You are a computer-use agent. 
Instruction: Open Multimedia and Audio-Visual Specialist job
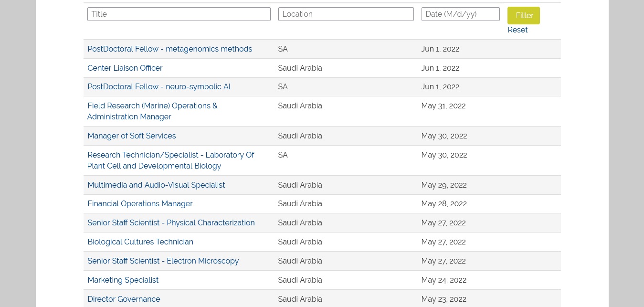coord(156,185)
